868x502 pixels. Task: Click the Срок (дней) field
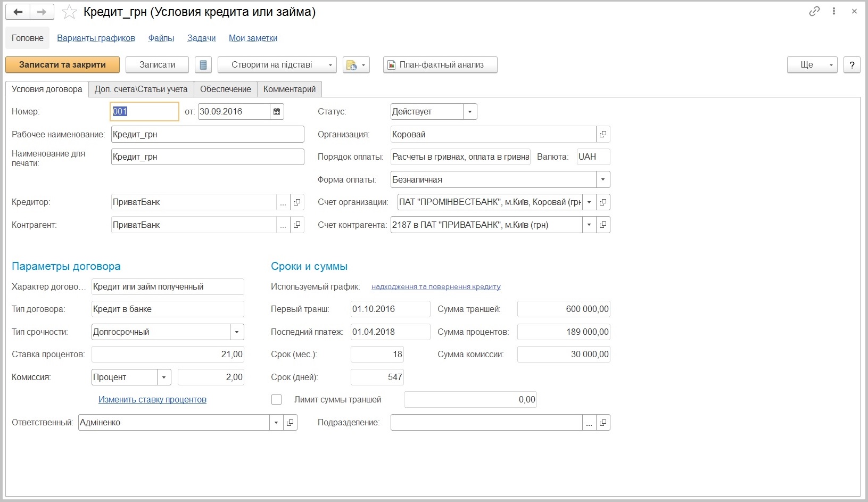(377, 377)
